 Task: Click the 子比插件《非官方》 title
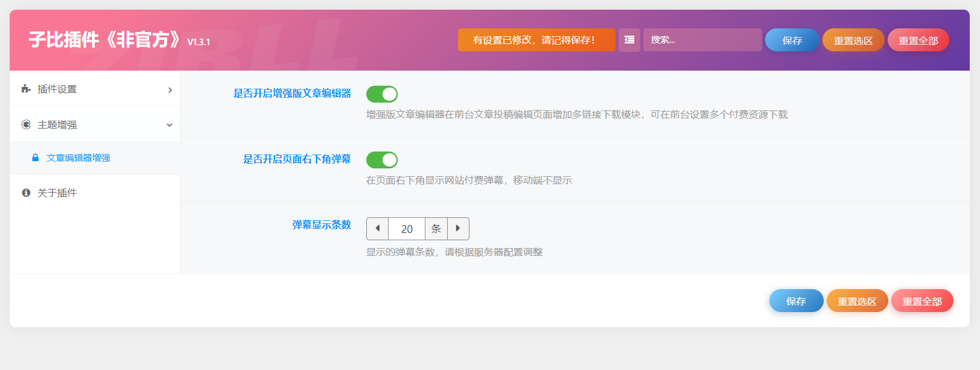pos(104,39)
